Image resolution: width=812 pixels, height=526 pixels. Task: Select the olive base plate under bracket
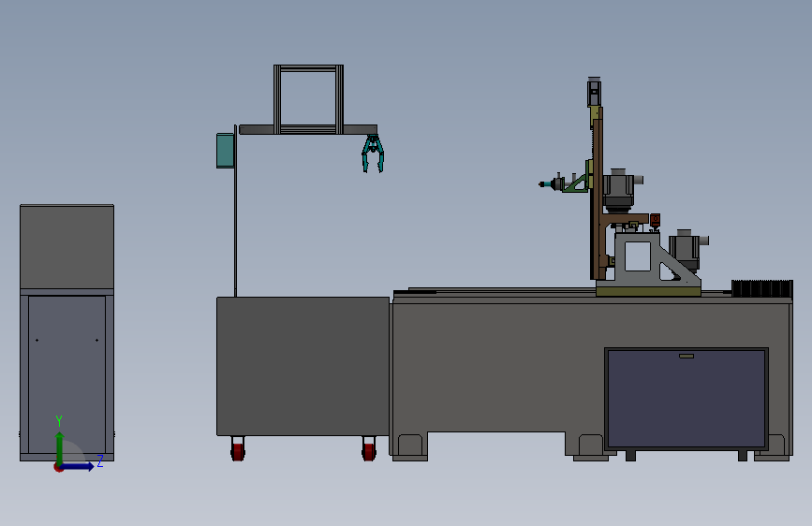point(648,293)
